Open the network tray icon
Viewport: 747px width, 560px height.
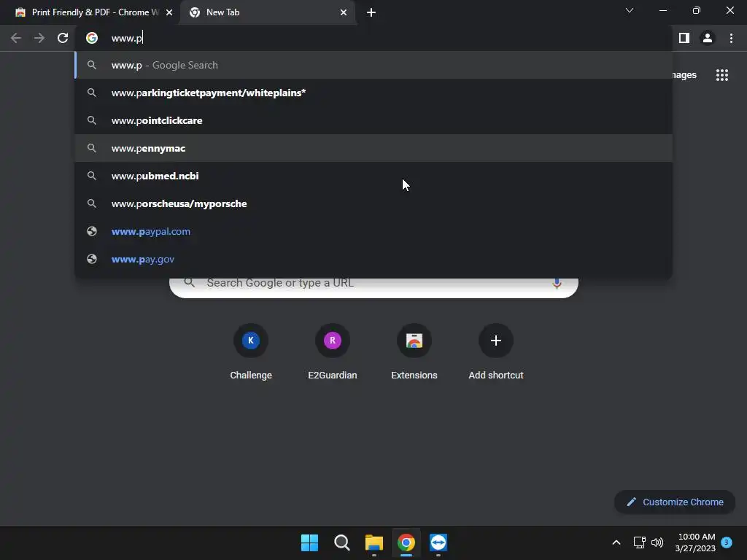pos(639,542)
